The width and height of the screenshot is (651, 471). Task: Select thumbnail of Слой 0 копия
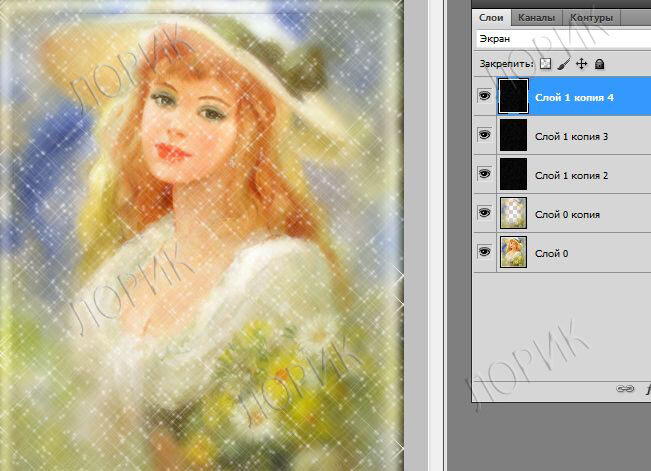coord(513,213)
